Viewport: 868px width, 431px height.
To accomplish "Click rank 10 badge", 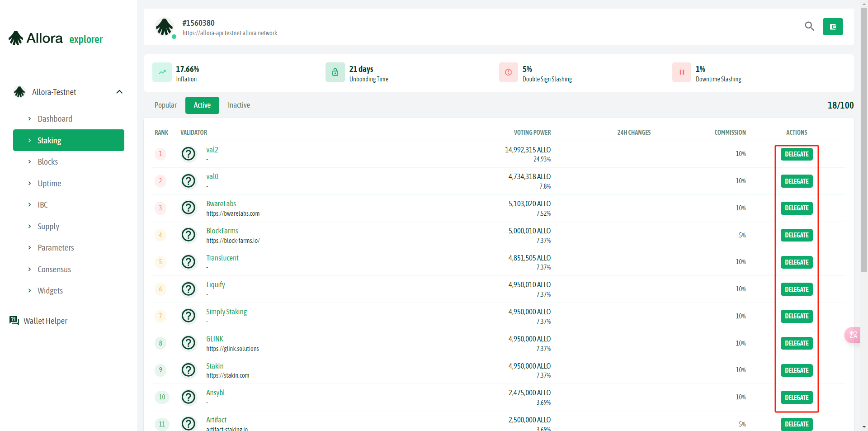I will click(162, 397).
